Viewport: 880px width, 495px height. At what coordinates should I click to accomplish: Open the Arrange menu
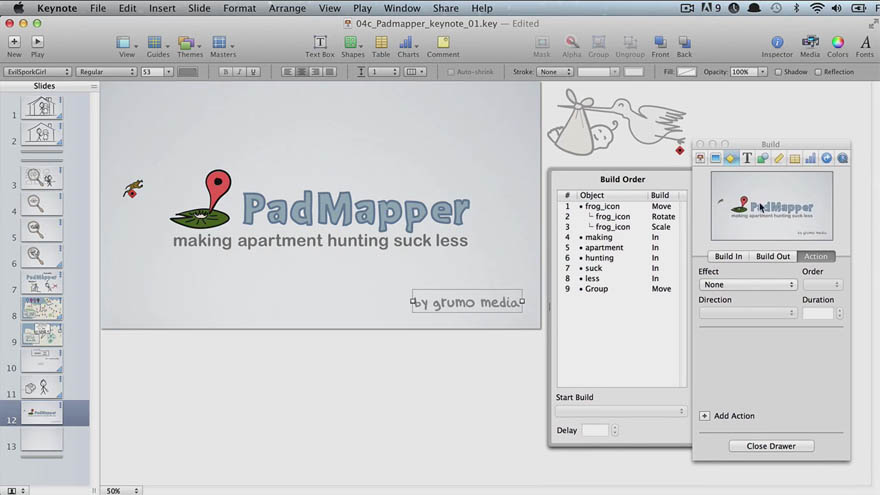pos(287,8)
